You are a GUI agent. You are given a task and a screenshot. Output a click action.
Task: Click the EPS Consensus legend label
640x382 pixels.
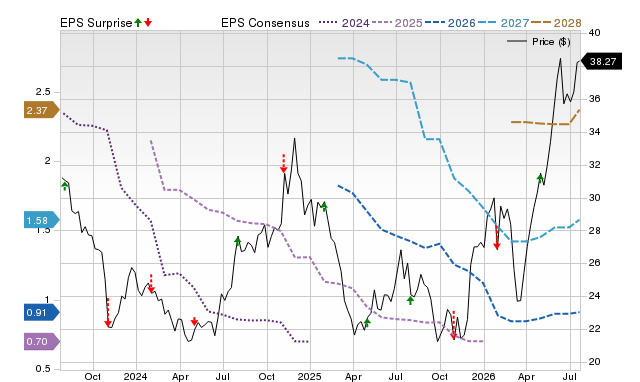pos(265,23)
